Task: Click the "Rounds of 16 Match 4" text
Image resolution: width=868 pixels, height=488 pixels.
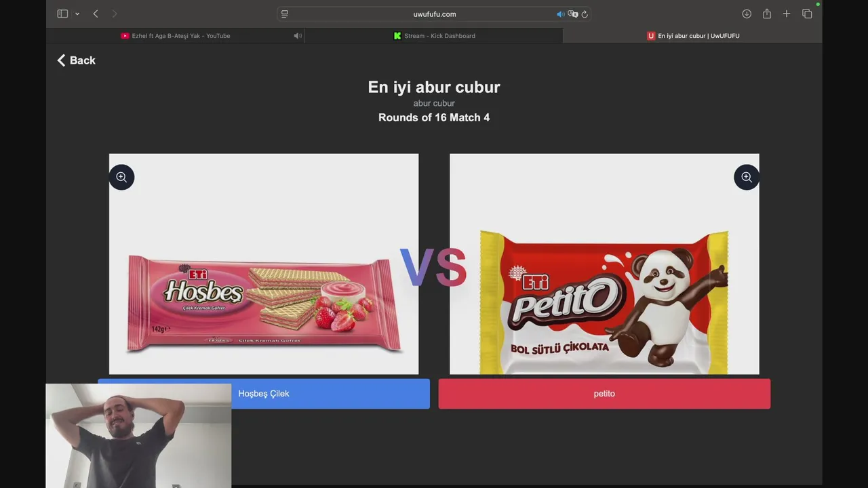Action: (x=434, y=117)
